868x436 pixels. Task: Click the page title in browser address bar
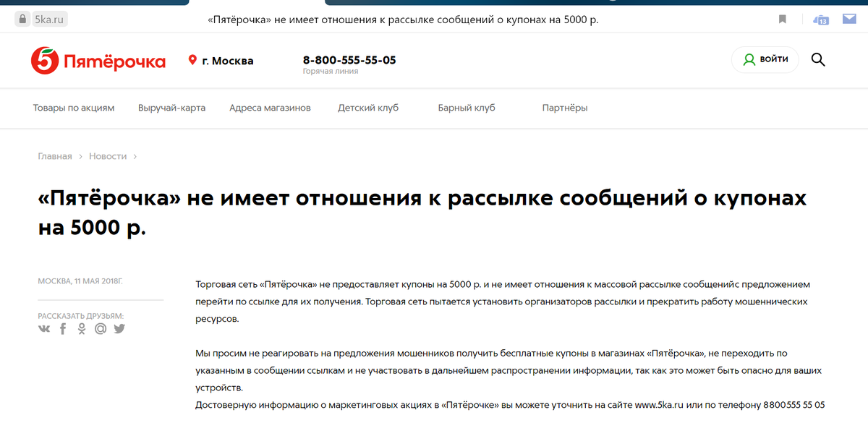403,20
